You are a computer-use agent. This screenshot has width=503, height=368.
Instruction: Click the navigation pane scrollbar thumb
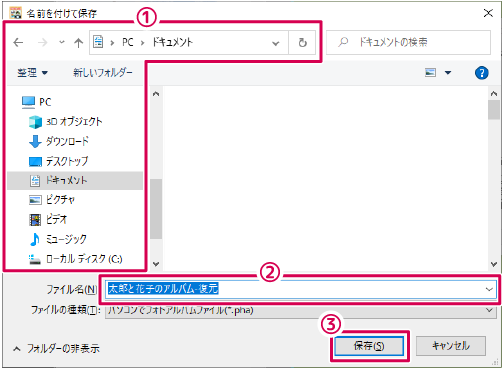[x=156, y=209]
